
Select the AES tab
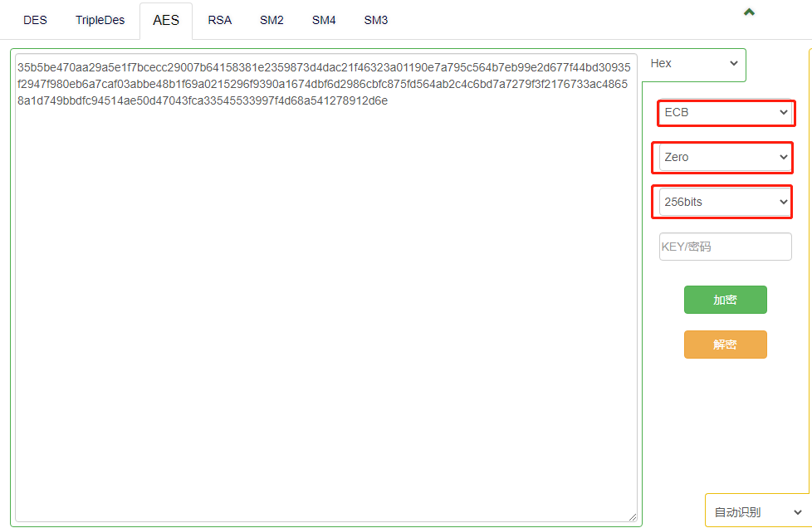point(166,20)
